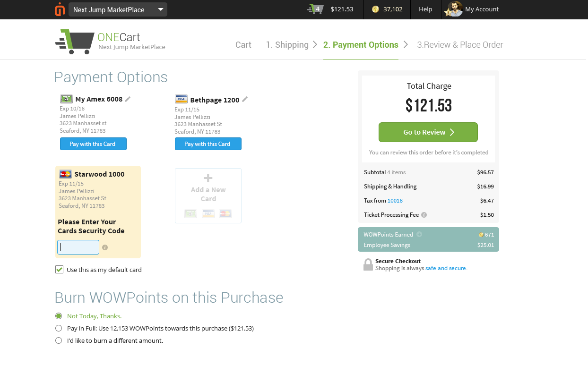Click the user avatar photo
The image size is (588, 391).
click(x=454, y=9)
